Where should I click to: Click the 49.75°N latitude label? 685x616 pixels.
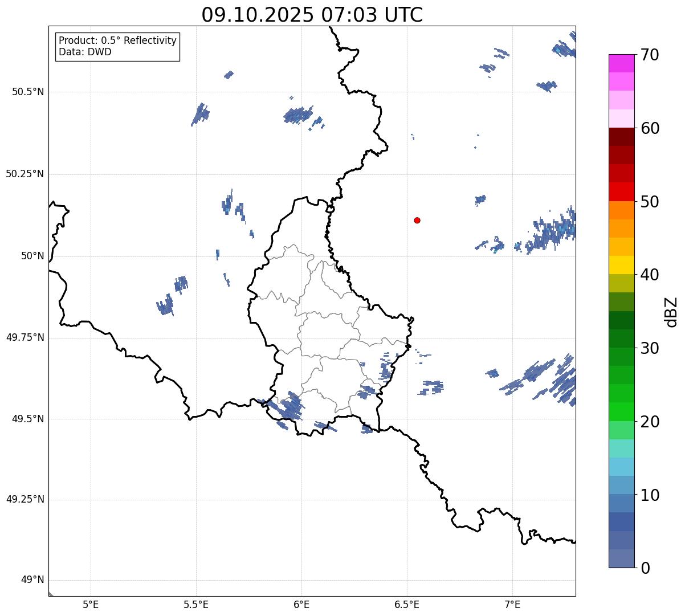pos(25,337)
